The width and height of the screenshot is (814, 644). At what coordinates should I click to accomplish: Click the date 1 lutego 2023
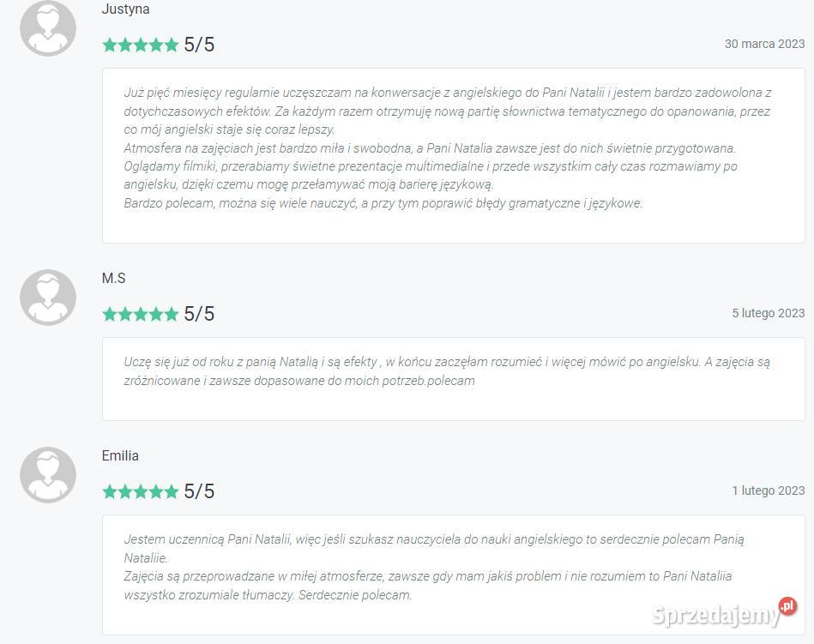click(x=768, y=491)
